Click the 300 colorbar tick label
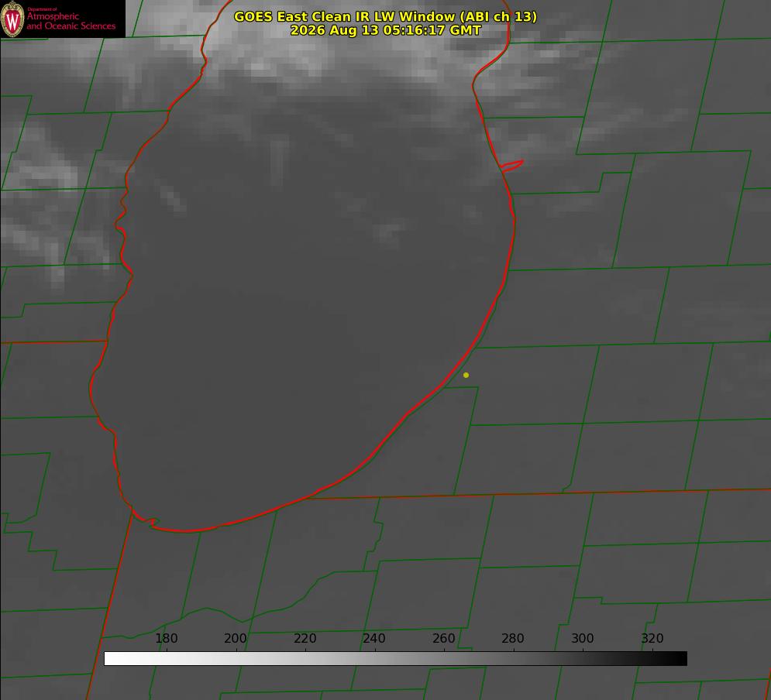 click(x=583, y=638)
